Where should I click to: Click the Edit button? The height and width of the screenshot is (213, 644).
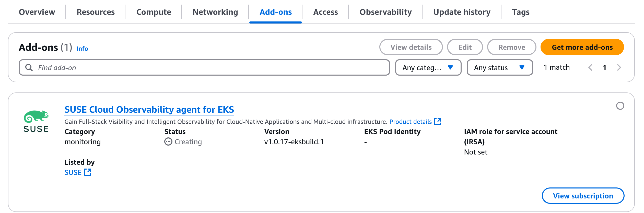click(x=465, y=47)
